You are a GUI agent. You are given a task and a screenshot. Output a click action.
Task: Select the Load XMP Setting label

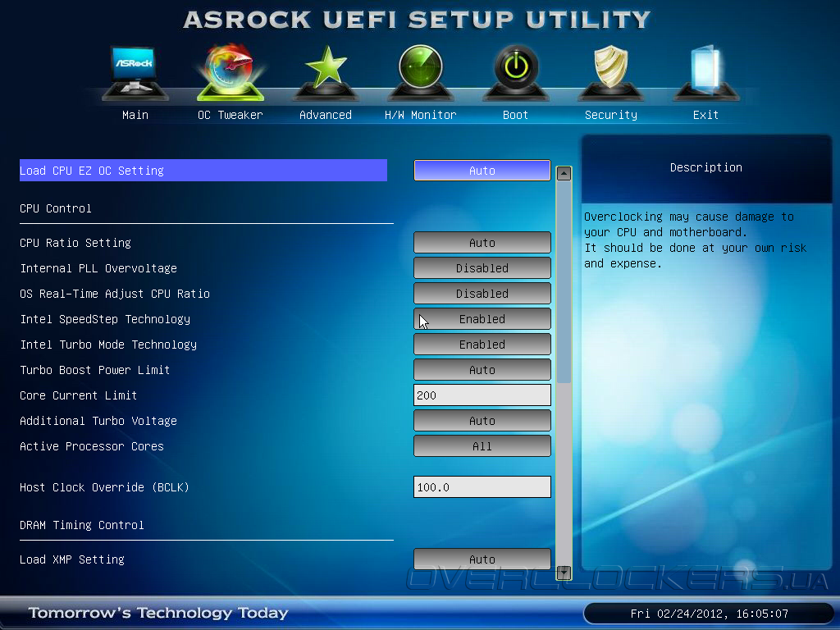(72, 559)
